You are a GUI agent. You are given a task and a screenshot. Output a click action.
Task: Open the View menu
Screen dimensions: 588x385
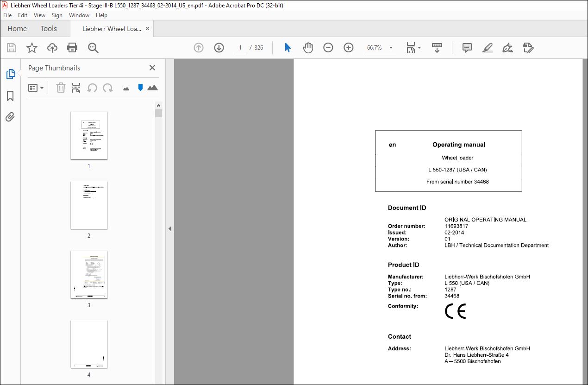tap(40, 15)
